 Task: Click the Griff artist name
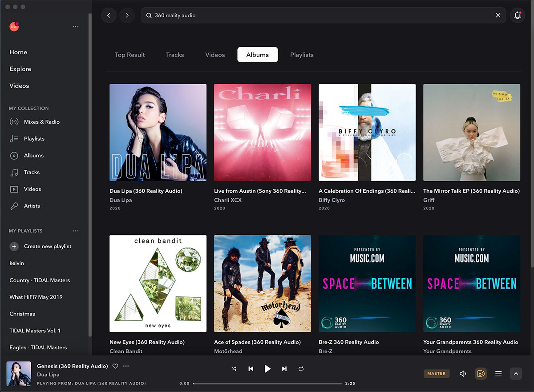[429, 200]
